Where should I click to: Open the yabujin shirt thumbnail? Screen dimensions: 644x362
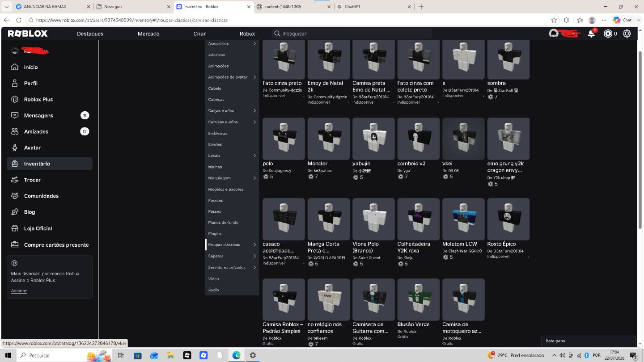[x=373, y=139]
